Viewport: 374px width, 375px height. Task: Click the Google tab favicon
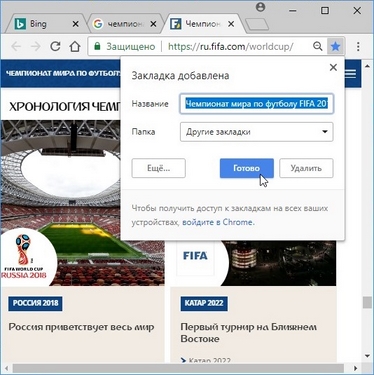(x=98, y=24)
